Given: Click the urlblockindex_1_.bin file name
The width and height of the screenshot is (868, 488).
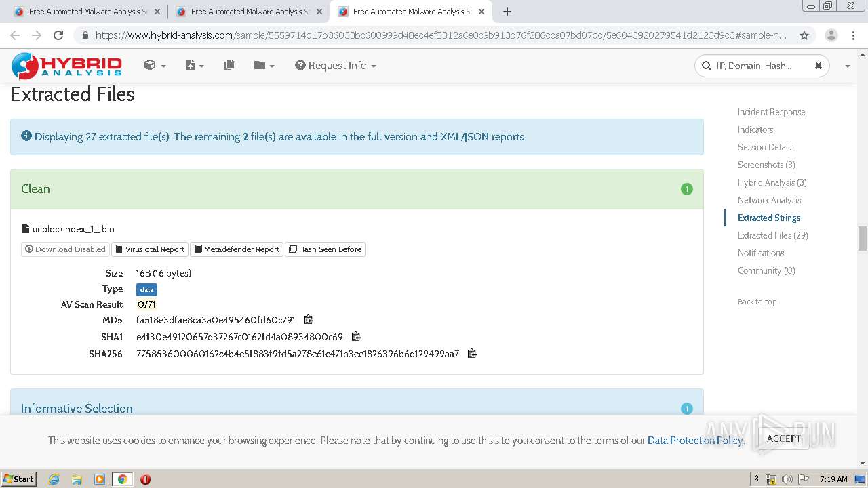Looking at the screenshot, I should click(x=73, y=229).
